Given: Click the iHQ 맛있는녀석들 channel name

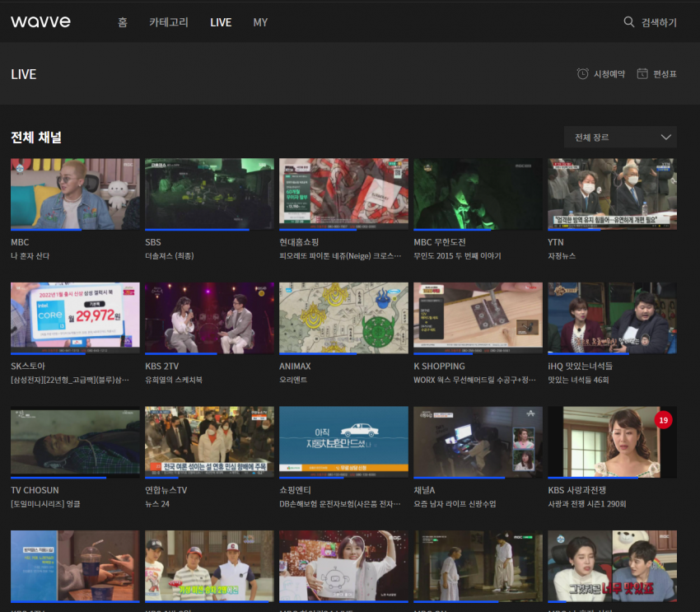Looking at the screenshot, I should click(580, 366).
